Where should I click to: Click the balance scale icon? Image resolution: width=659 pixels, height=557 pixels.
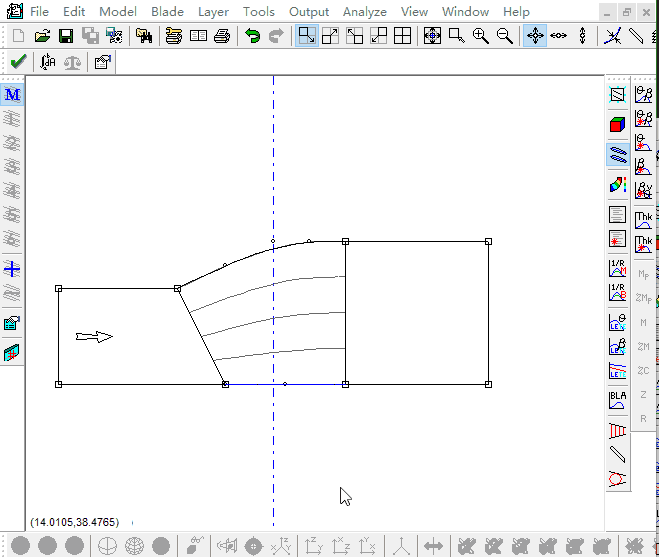74,62
